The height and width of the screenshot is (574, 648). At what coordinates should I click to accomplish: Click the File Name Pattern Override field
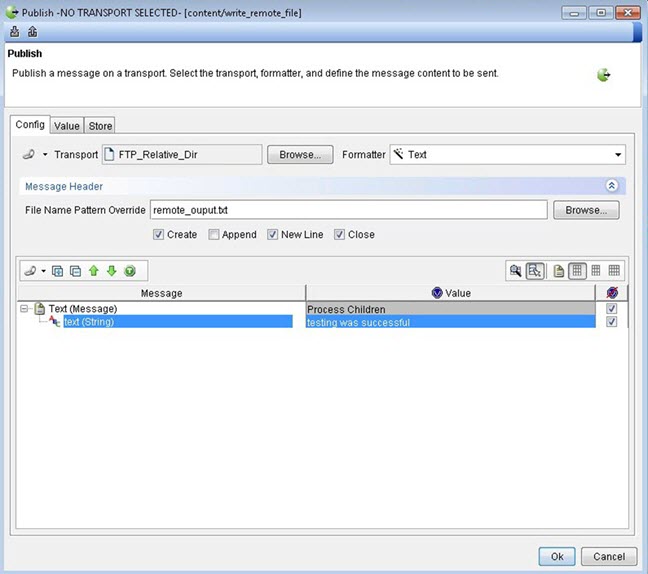tap(349, 210)
